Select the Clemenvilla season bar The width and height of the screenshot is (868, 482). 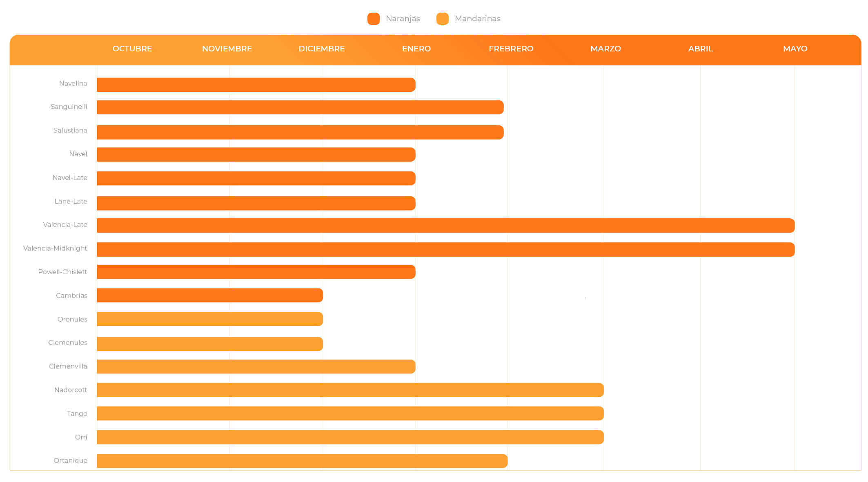pyautogui.click(x=256, y=366)
